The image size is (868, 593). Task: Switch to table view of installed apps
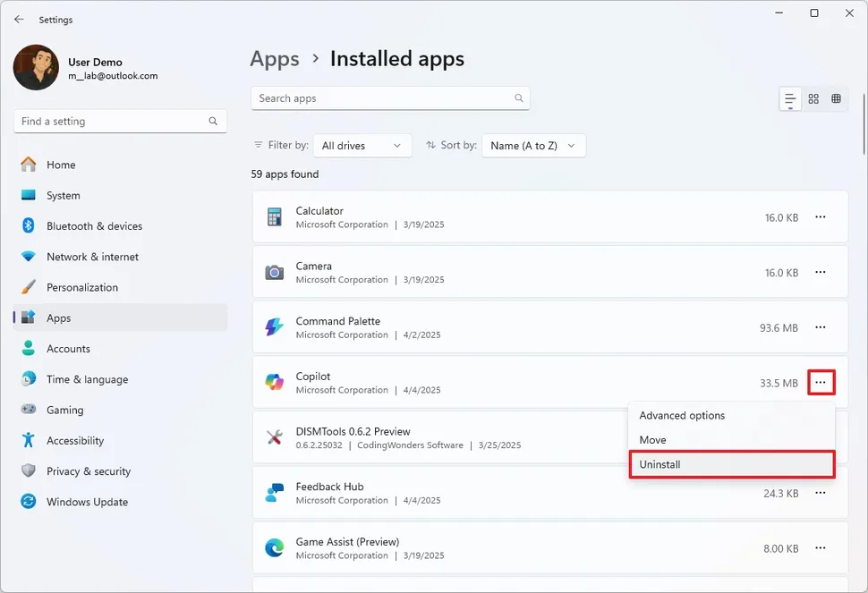click(x=836, y=98)
